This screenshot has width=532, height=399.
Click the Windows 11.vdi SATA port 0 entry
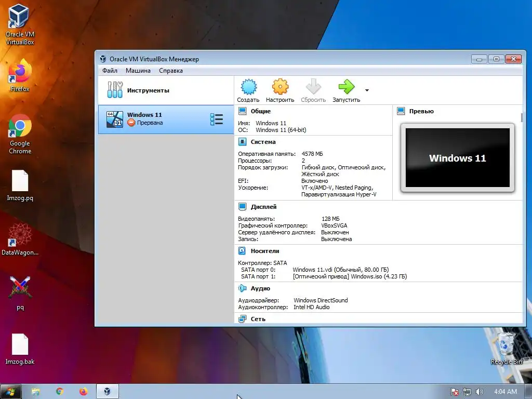tap(341, 270)
